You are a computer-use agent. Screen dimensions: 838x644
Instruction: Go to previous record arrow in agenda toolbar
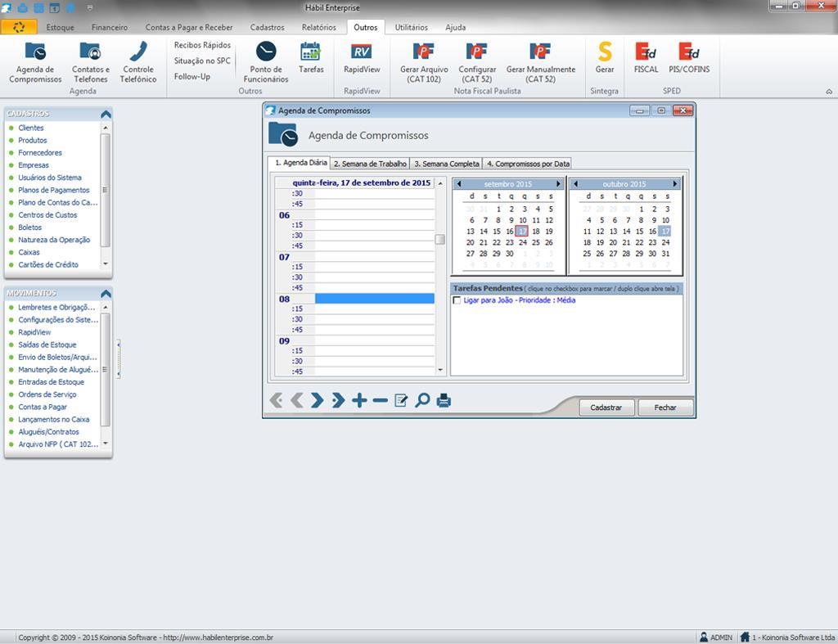(x=296, y=400)
